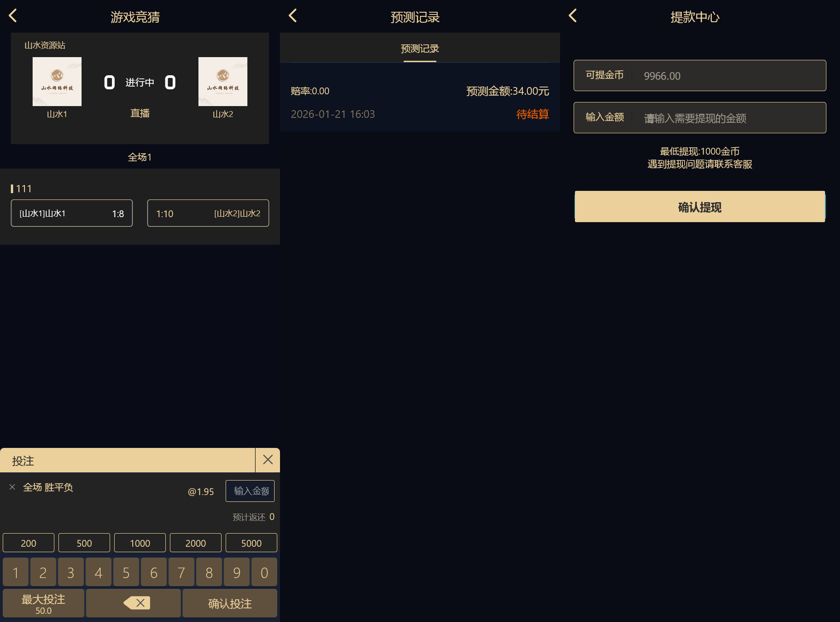Remove the 全场 胜平负 bet selection
Viewport: 840px width, 622px height.
tap(12, 487)
